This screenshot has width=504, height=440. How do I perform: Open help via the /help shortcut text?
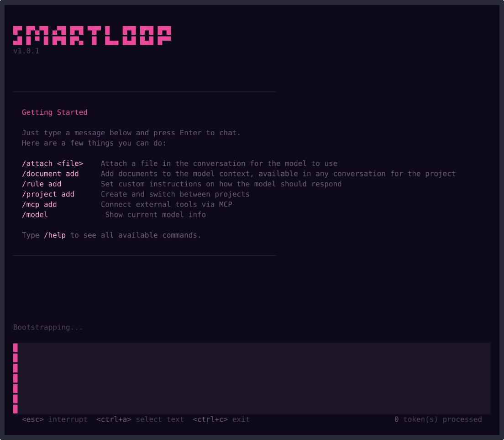[x=55, y=235]
